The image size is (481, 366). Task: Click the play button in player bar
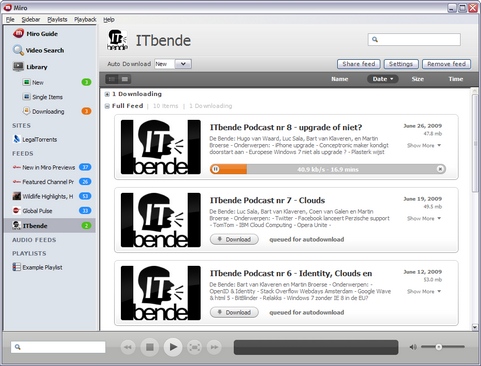(173, 347)
